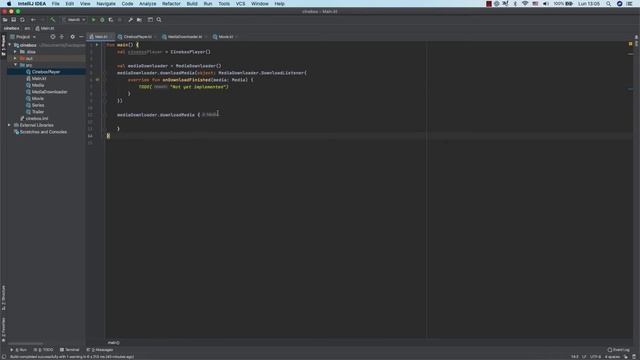Open the Messages tool window button
The height and width of the screenshot is (360, 640).
[100, 350]
